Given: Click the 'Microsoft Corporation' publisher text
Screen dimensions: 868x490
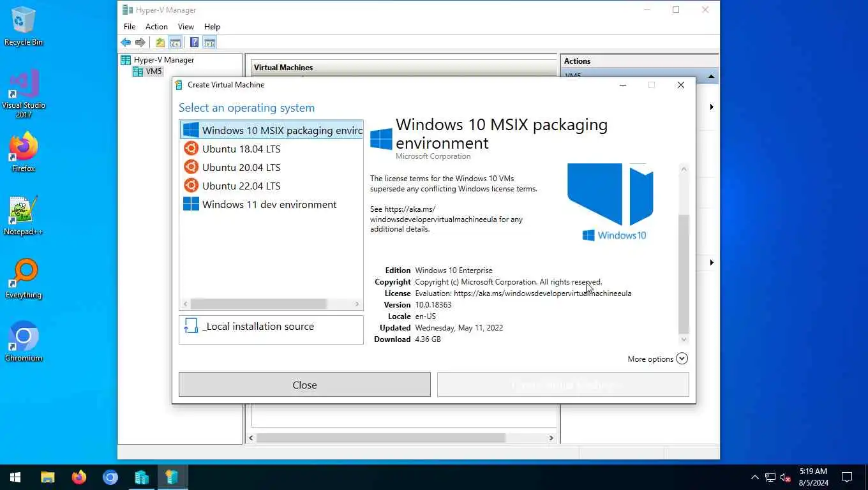Looking at the screenshot, I should [x=433, y=156].
